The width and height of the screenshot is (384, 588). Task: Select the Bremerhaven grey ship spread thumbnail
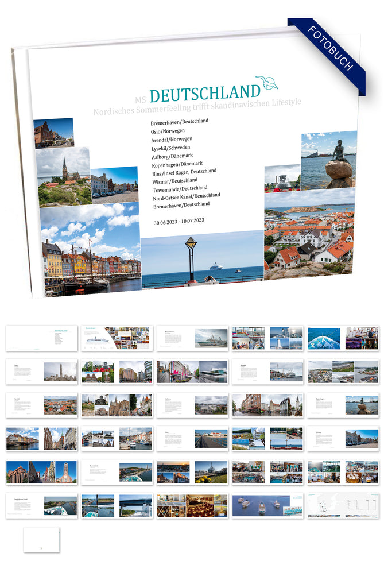192,338
